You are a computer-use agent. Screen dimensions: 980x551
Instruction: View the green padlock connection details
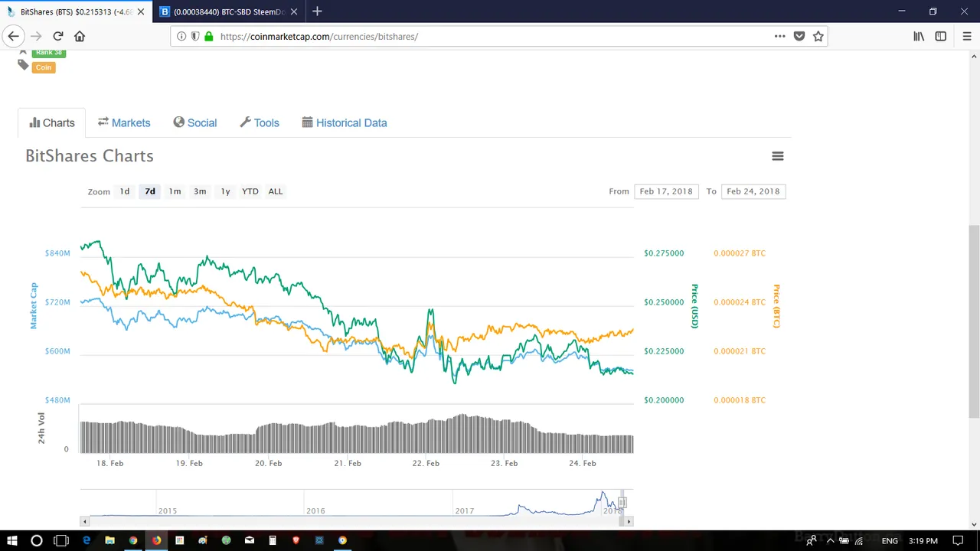208,36
